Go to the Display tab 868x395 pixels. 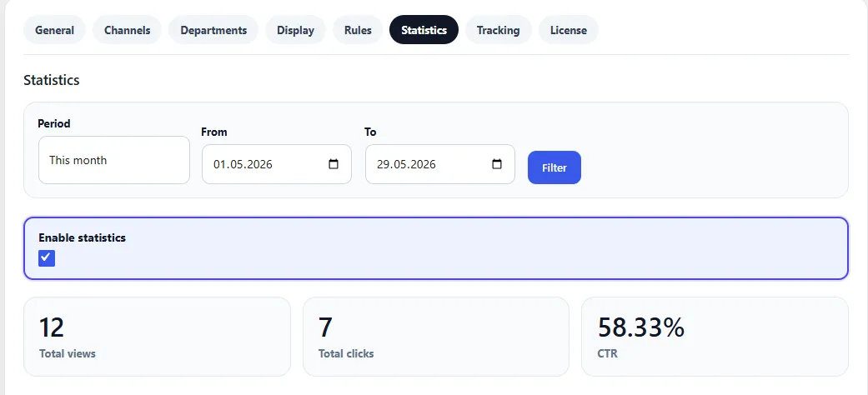296,30
